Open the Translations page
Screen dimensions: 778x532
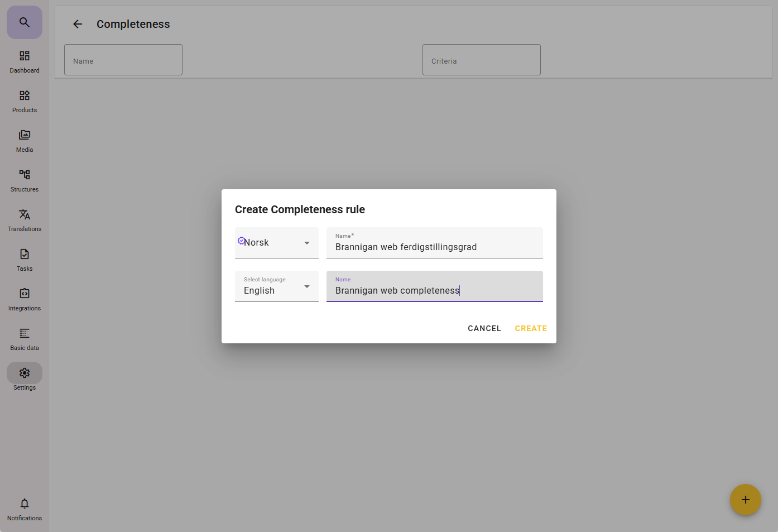tap(25, 221)
